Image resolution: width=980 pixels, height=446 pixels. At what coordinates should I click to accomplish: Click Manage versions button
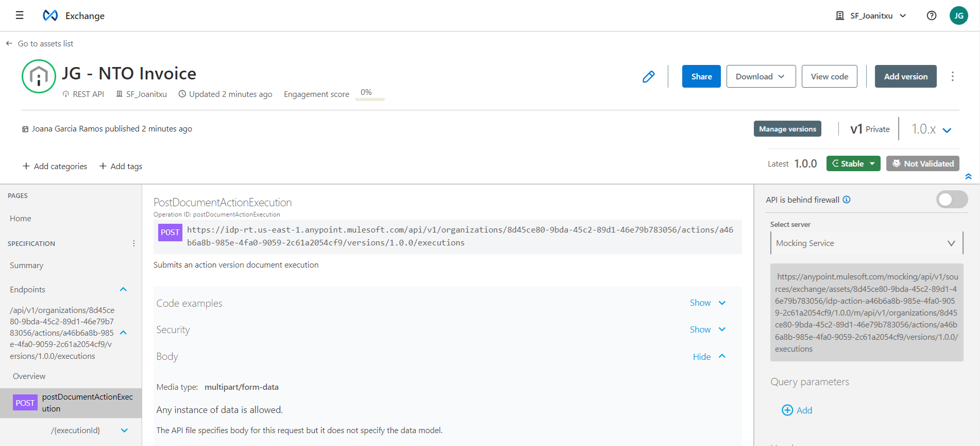point(787,129)
